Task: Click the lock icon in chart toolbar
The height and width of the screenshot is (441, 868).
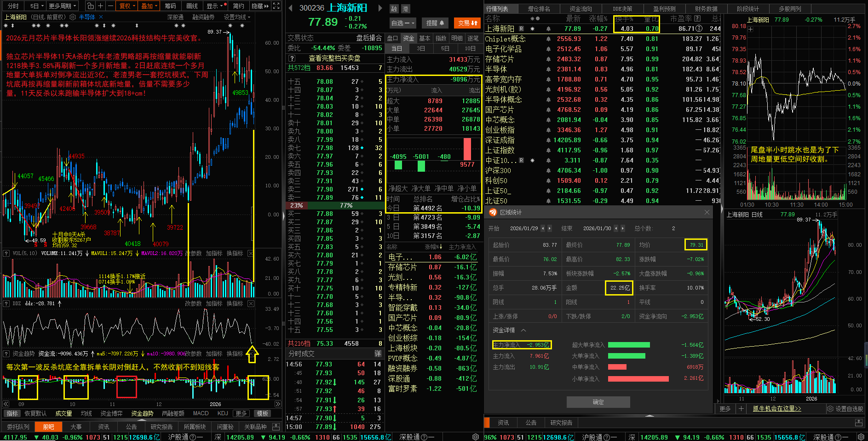Action: (90, 6)
